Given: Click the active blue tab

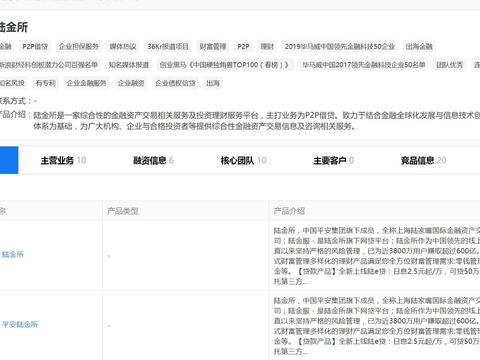Looking at the screenshot, I should coord(9,160).
